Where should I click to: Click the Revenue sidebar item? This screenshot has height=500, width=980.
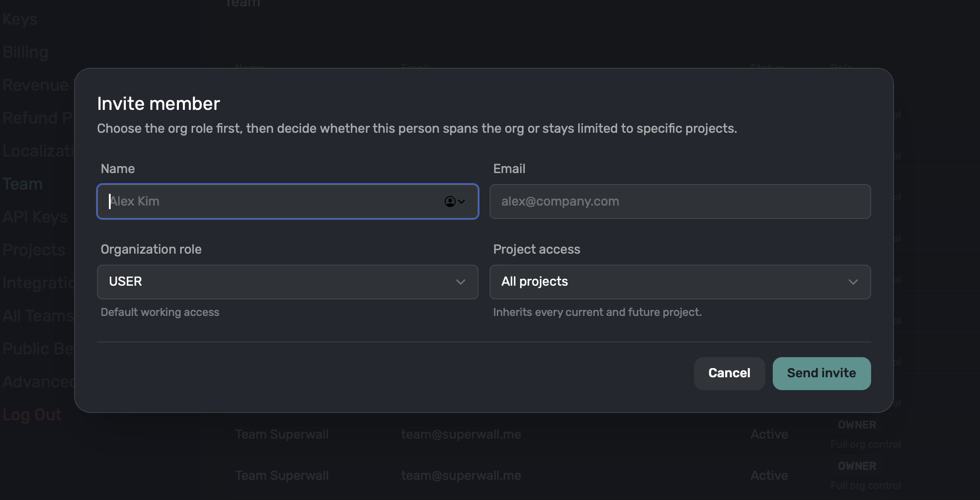(x=36, y=85)
